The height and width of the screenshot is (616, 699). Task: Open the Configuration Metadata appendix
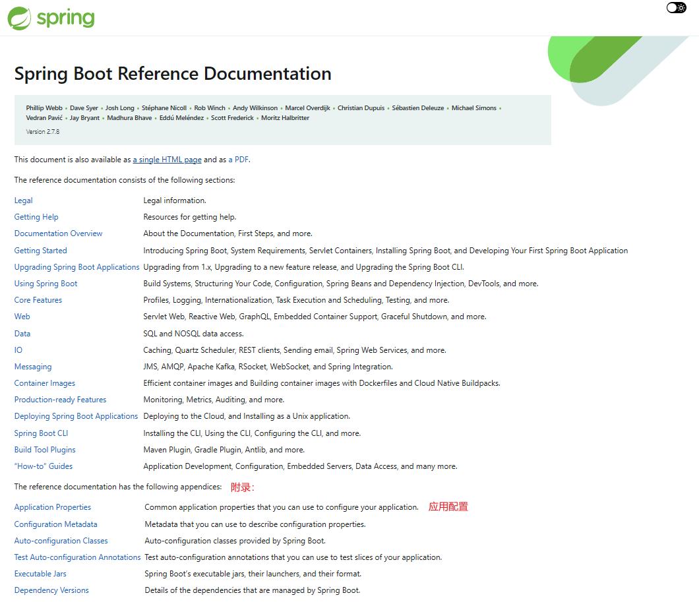56,524
